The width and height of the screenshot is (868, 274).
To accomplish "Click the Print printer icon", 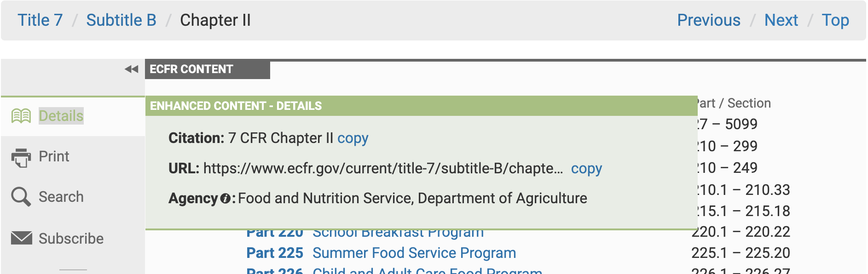I will click(21, 157).
